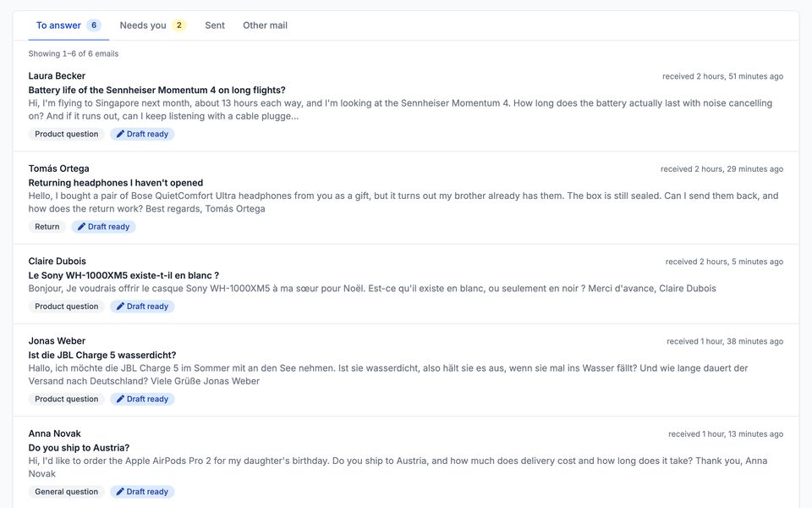Select sender name Tomás Ortega

click(58, 169)
